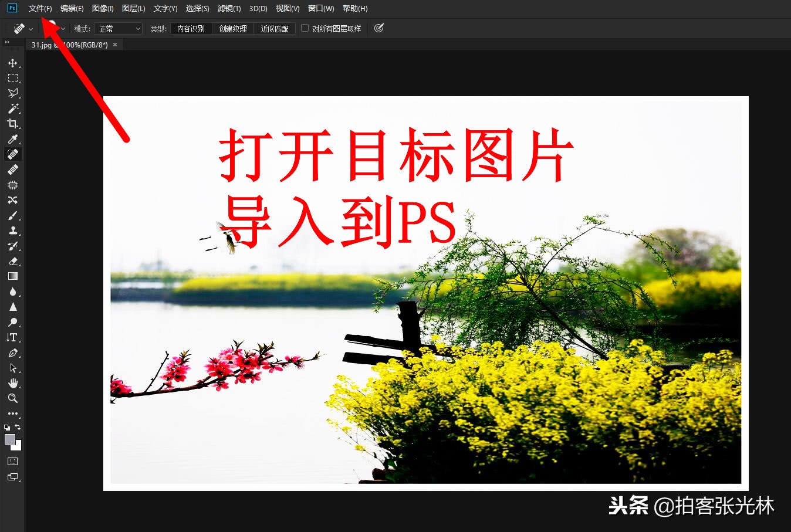Switch to the Eraser tool
The image size is (791, 532).
tap(12, 261)
